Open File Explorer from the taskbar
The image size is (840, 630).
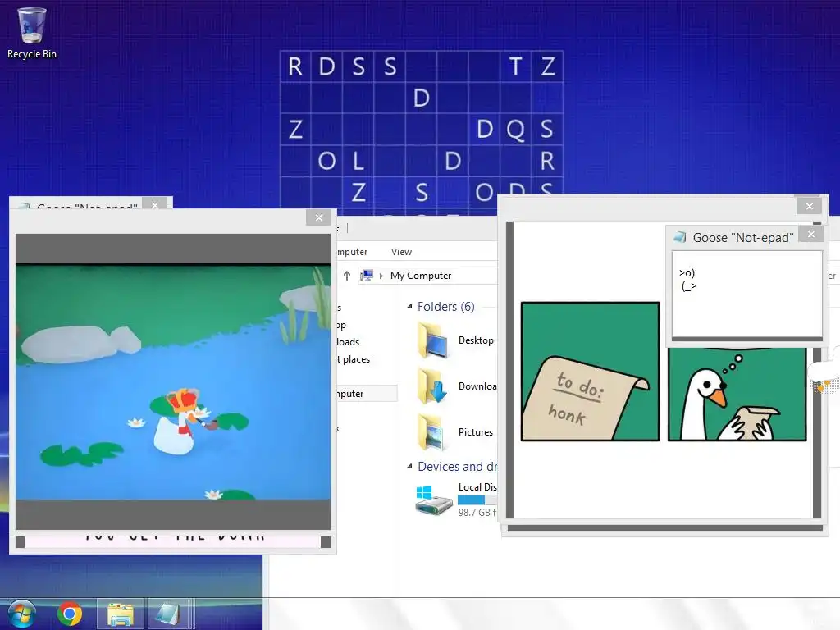click(121, 614)
